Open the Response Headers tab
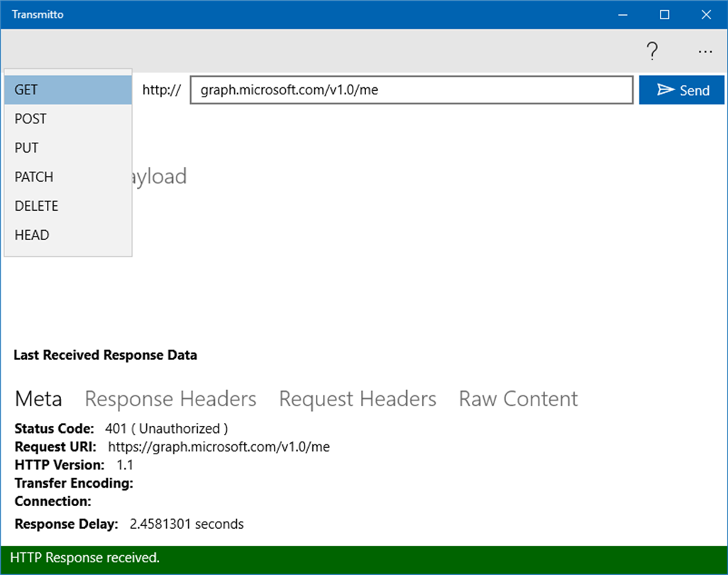728x575 pixels. [170, 399]
